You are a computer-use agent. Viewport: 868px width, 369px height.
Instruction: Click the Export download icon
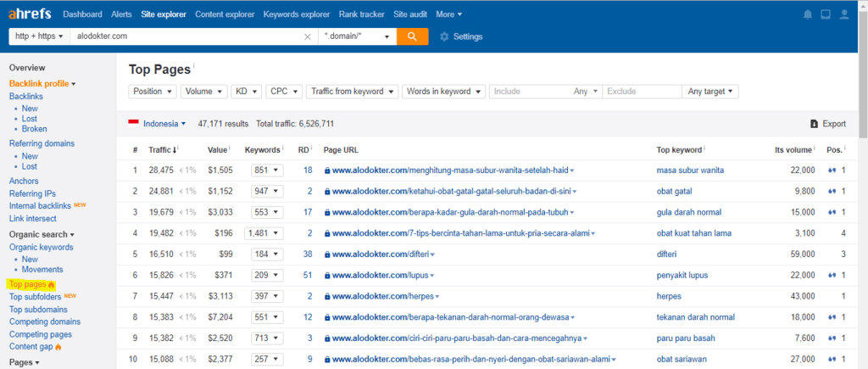814,124
